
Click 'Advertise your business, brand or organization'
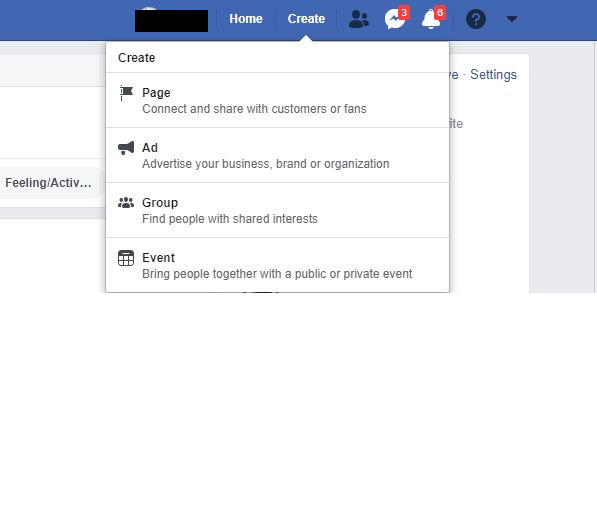[x=265, y=164]
